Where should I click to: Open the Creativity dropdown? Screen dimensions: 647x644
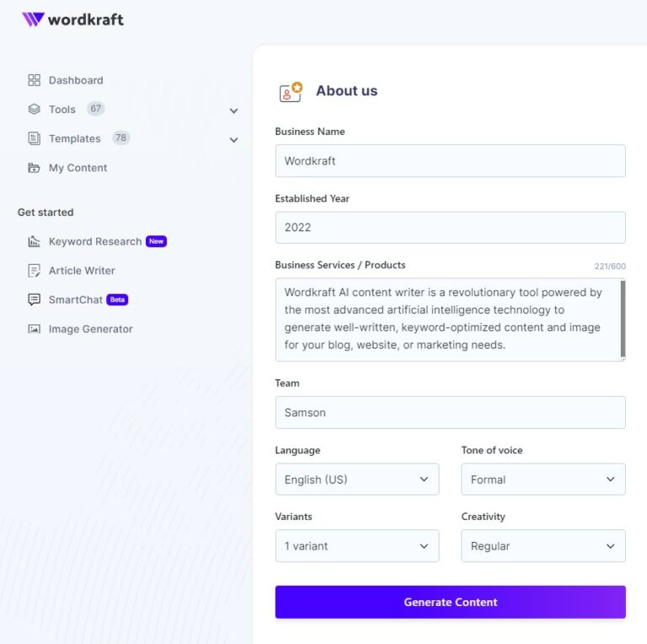[x=543, y=546]
